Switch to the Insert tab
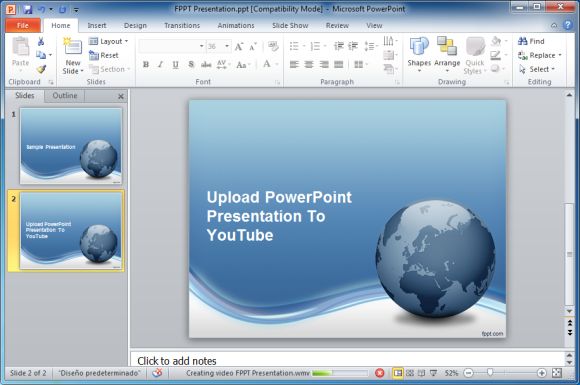This screenshot has width=580, height=385. click(x=97, y=26)
